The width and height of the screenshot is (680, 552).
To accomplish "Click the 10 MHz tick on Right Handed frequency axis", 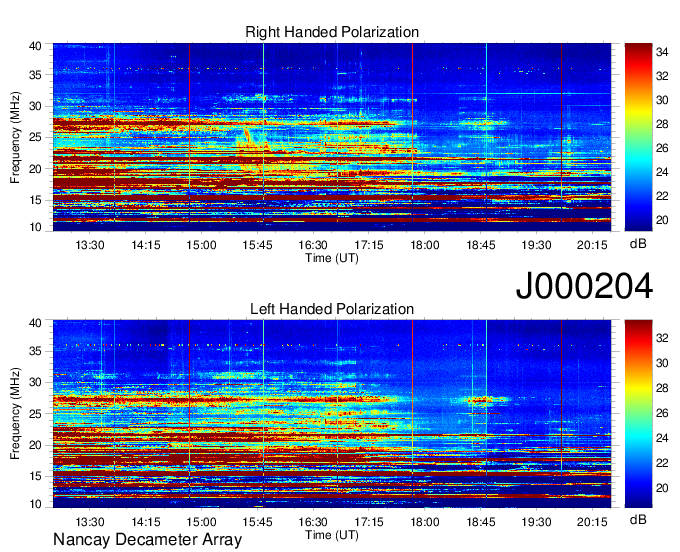I will (x=35, y=227).
